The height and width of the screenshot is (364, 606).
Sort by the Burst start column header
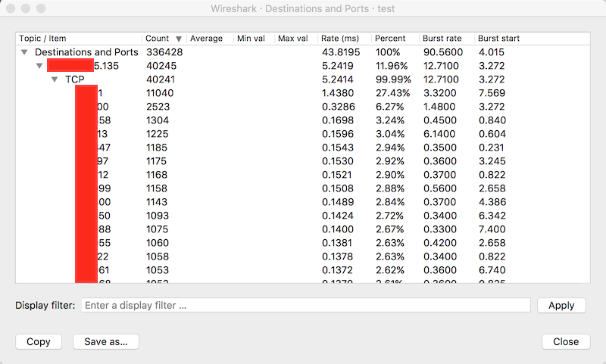498,39
